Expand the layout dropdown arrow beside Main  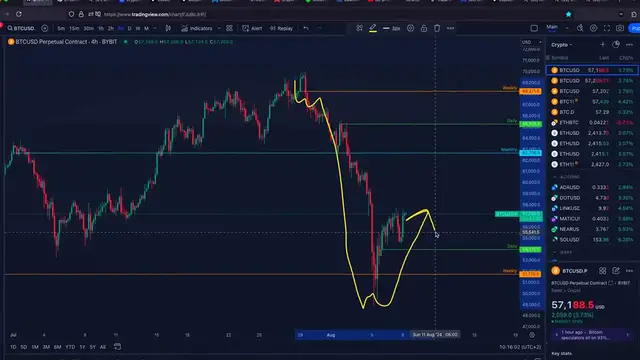pyautogui.click(x=567, y=28)
